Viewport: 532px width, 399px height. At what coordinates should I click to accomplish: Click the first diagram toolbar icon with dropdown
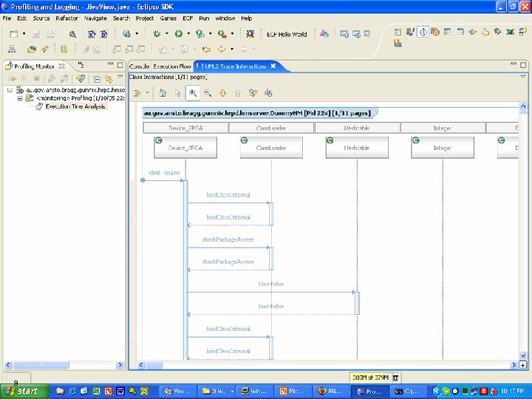[x=137, y=93]
